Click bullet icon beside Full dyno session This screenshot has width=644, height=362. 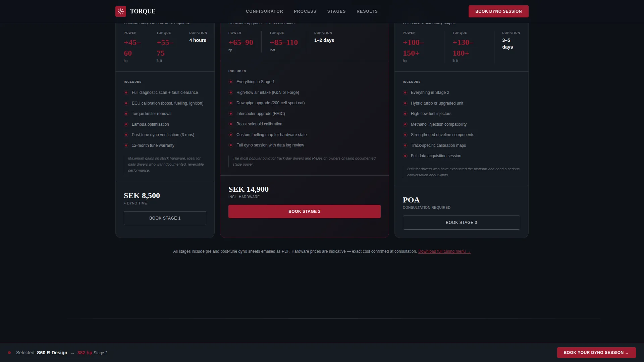click(231, 145)
